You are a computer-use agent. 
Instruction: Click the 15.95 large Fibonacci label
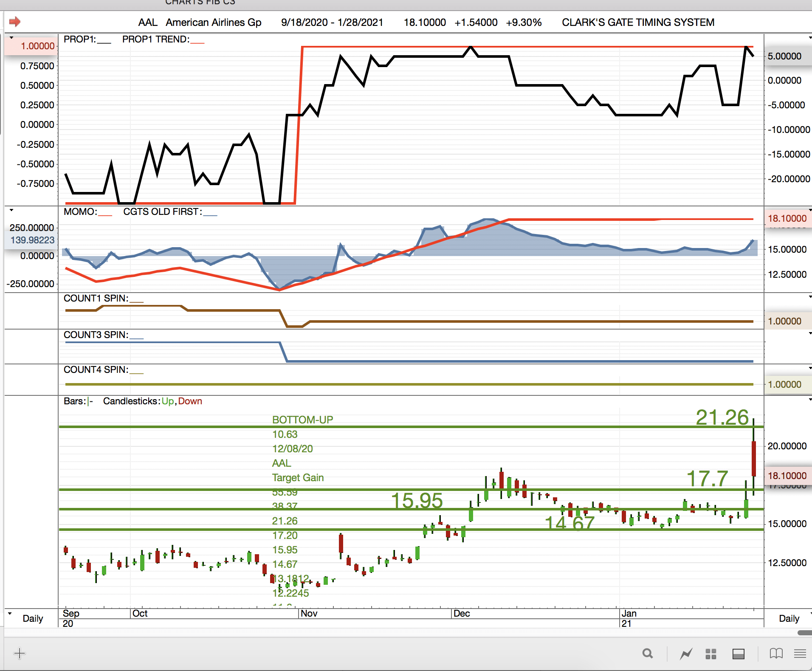pyautogui.click(x=417, y=500)
